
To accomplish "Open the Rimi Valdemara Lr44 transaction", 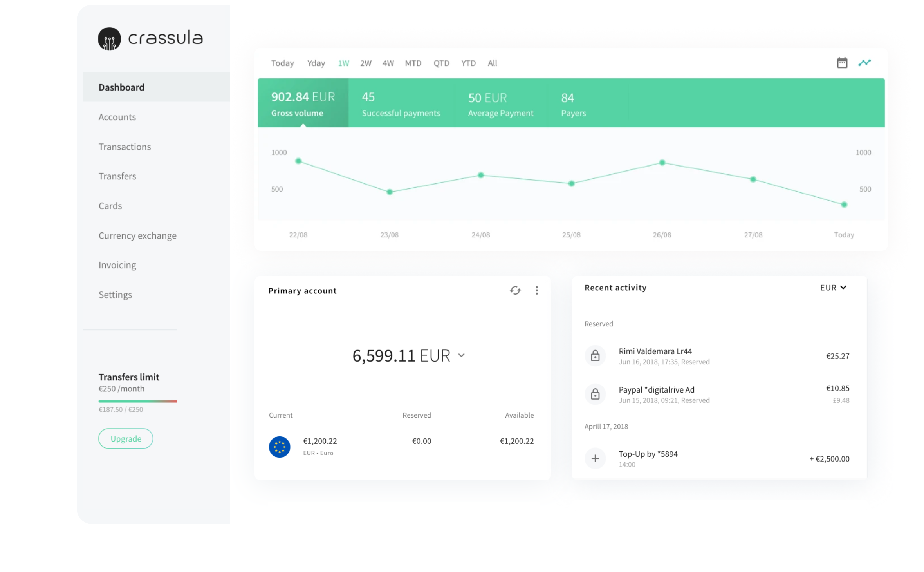I will click(717, 356).
